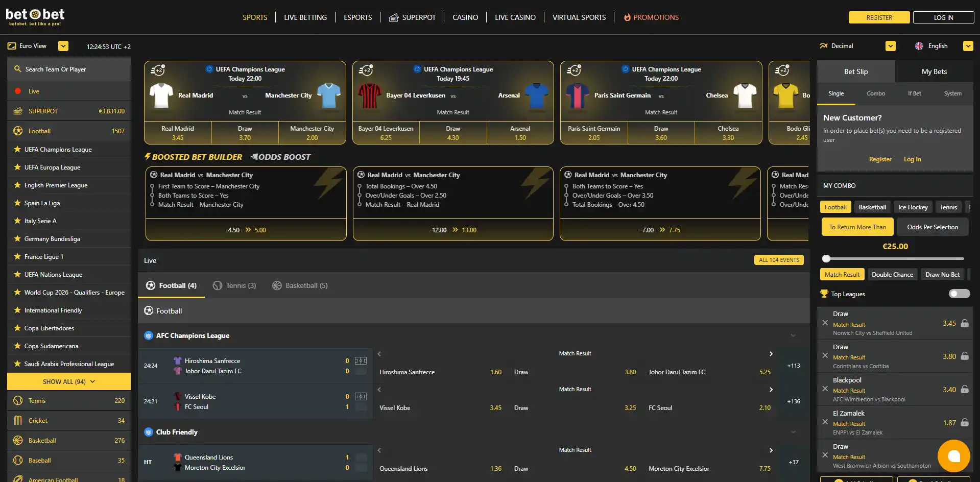Remove Norwich City vs Sheffield United selection
Screen dimensions: 980x482
(x=825, y=323)
